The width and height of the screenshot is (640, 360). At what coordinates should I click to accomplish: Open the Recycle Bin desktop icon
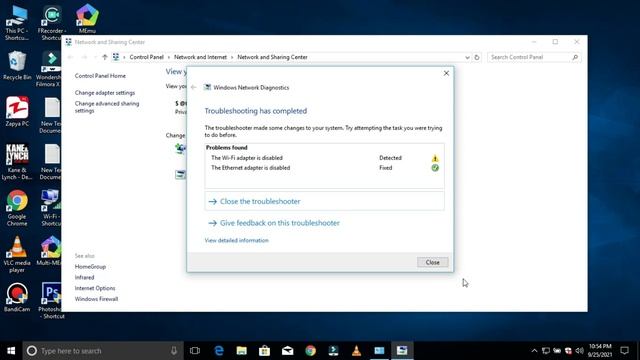click(16, 65)
